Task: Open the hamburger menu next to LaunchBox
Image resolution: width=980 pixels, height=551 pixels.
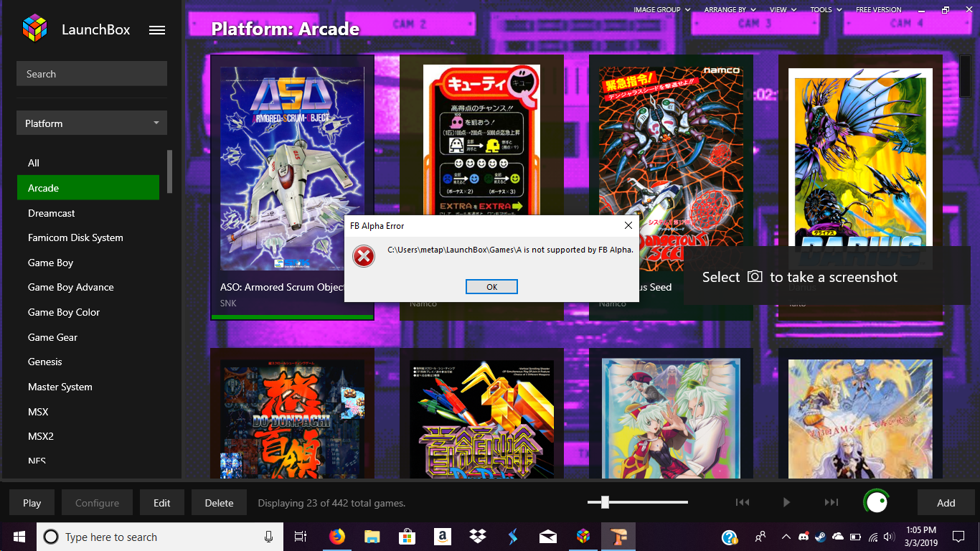Action: click(x=157, y=30)
